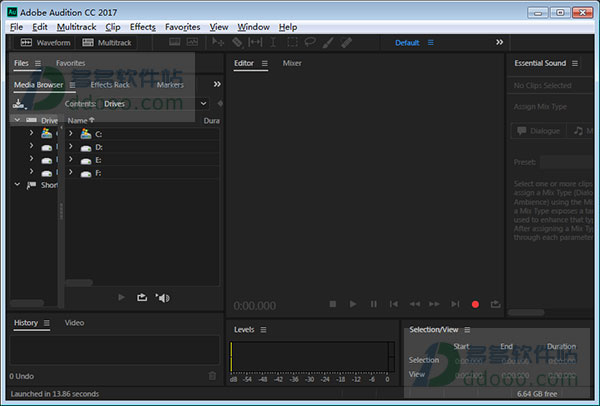Start recording with the red button
Viewport: 600px width, 406px height.
pyautogui.click(x=475, y=304)
